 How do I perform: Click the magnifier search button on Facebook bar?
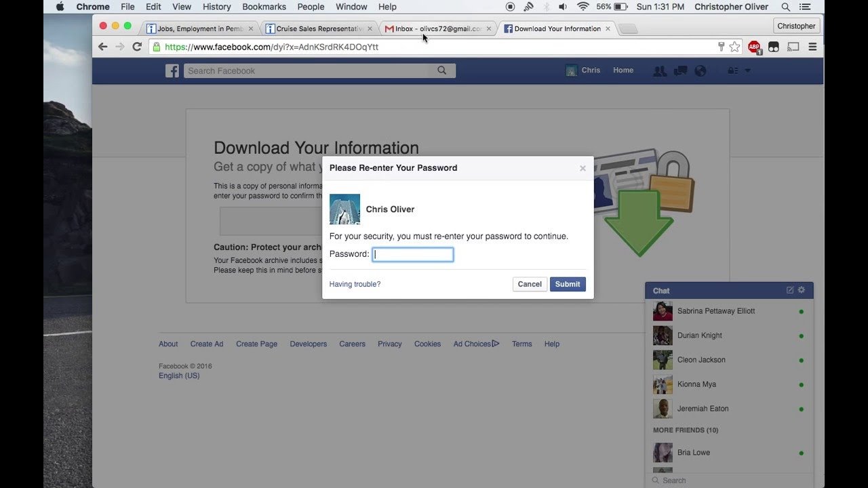[442, 70]
